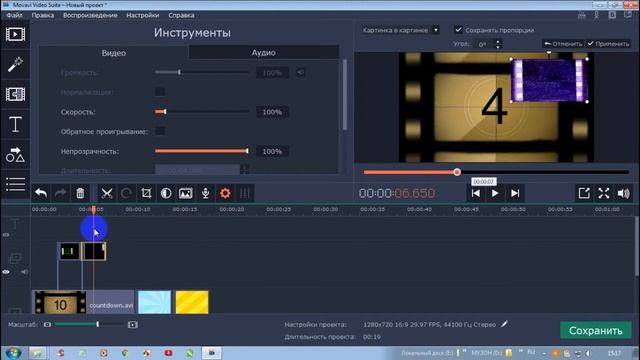640x360 pixels.
Task: Jump to previous frame button
Action: [x=476, y=193]
